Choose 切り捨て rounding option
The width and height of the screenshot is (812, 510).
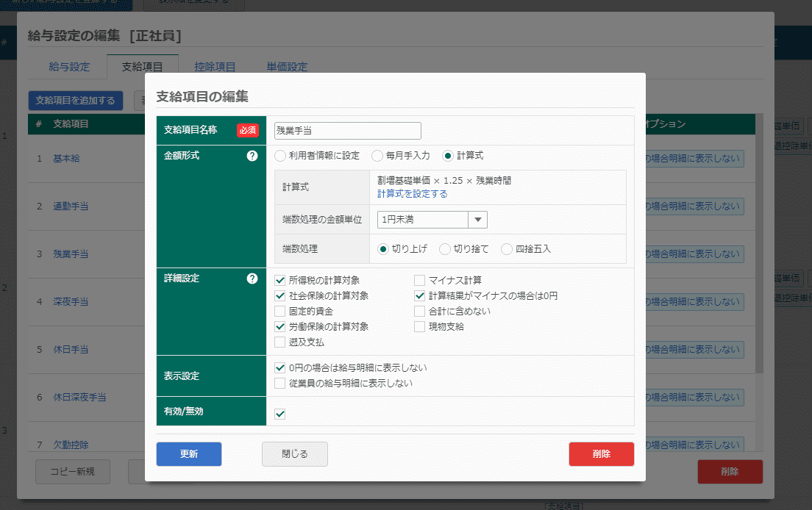444,249
